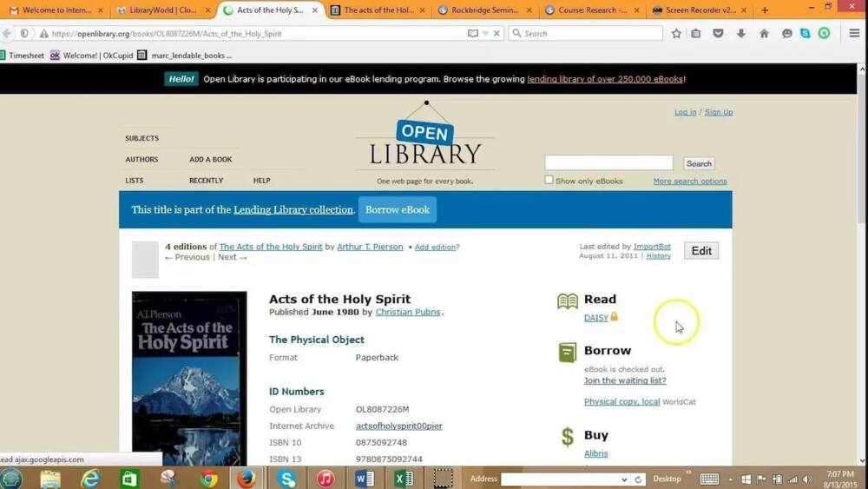The height and width of the screenshot is (489, 868).
Task: Open Microsoft Word from the taskbar
Action: coord(365,478)
